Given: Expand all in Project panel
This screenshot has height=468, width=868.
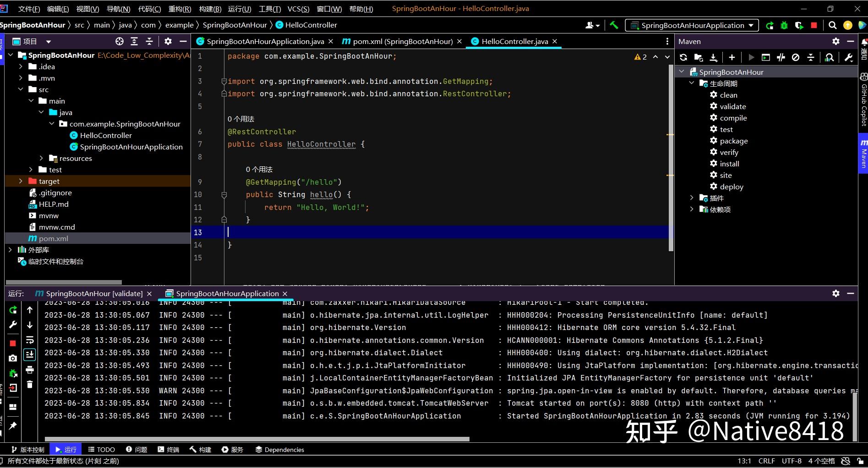Looking at the screenshot, I should [134, 41].
